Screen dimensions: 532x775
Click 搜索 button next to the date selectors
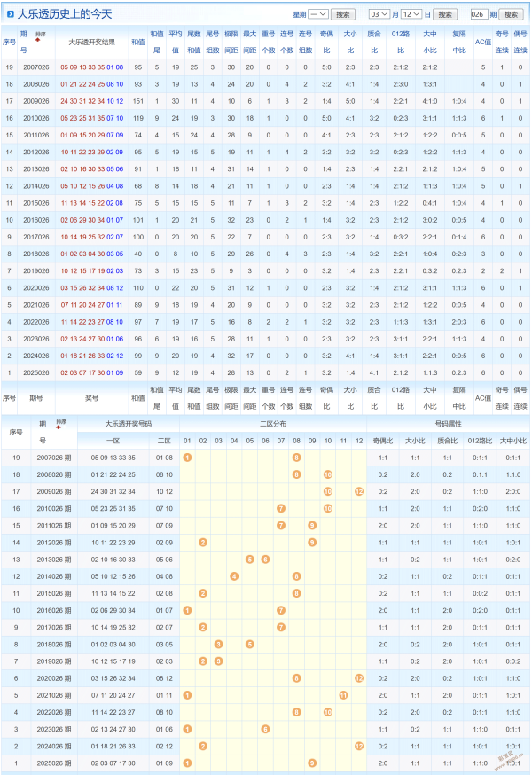click(445, 14)
